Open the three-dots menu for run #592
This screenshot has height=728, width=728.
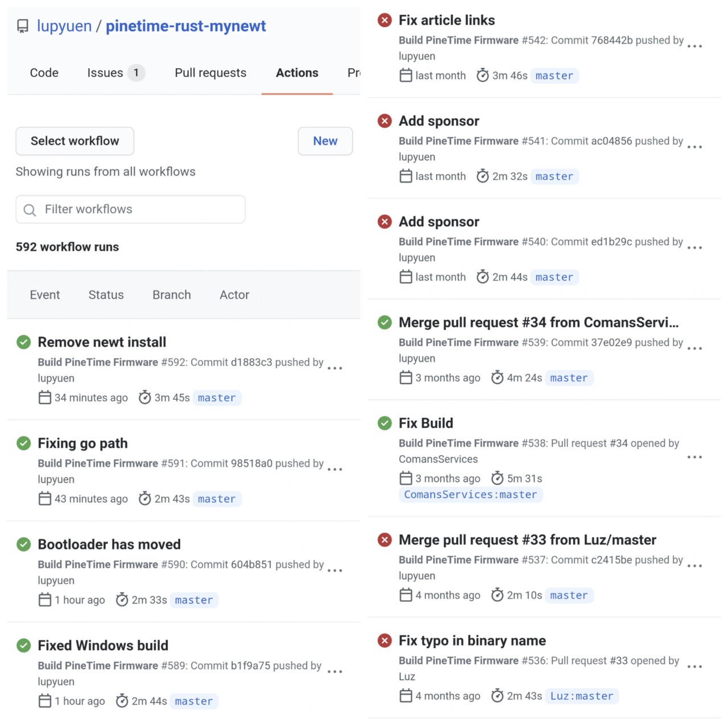pos(335,369)
